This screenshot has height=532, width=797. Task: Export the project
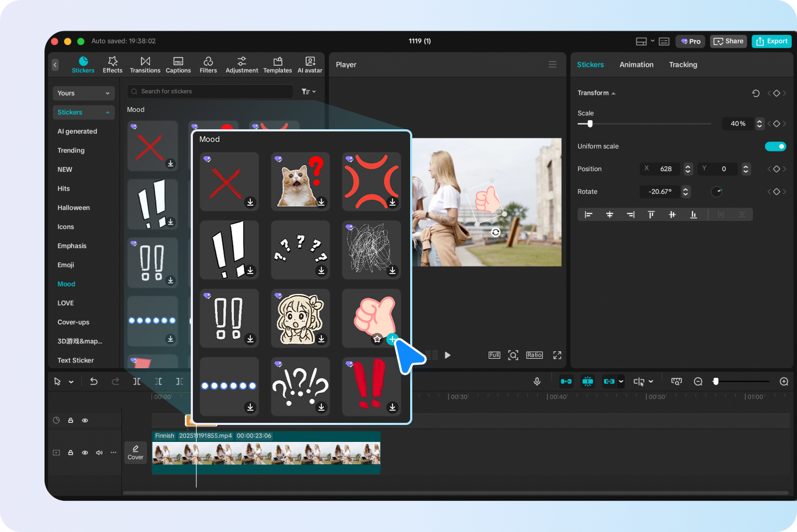772,41
